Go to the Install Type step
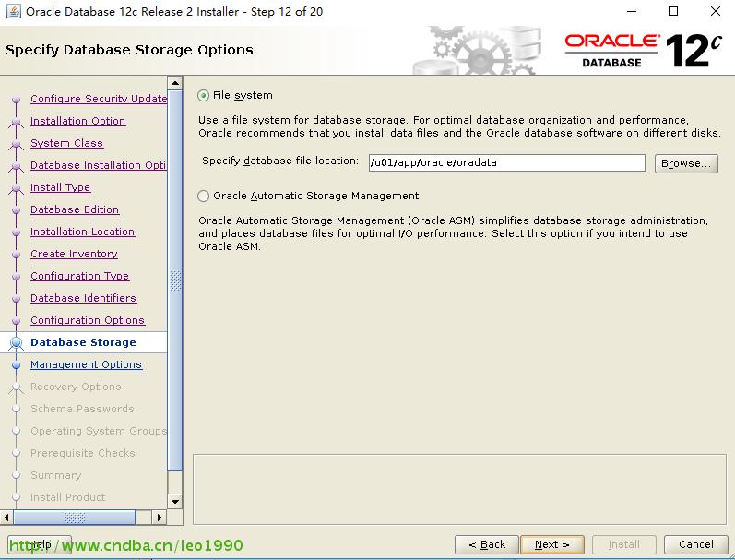 pos(61,187)
